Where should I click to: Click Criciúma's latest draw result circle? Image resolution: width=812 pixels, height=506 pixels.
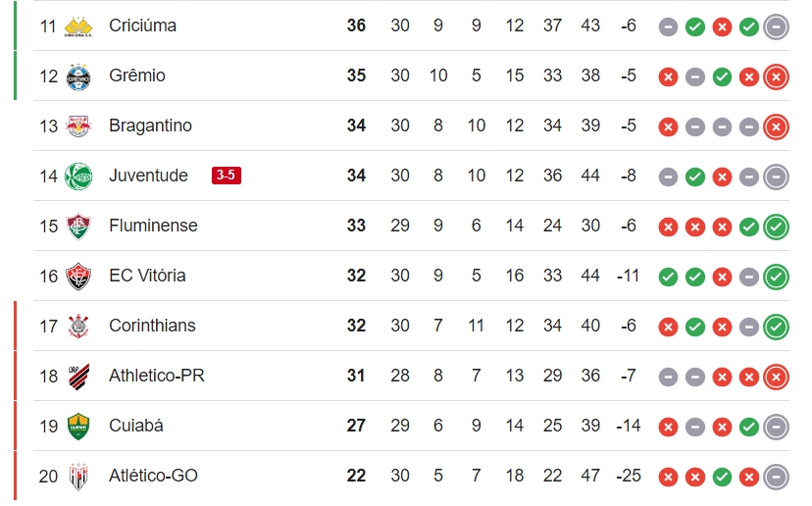pyautogui.click(x=776, y=26)
